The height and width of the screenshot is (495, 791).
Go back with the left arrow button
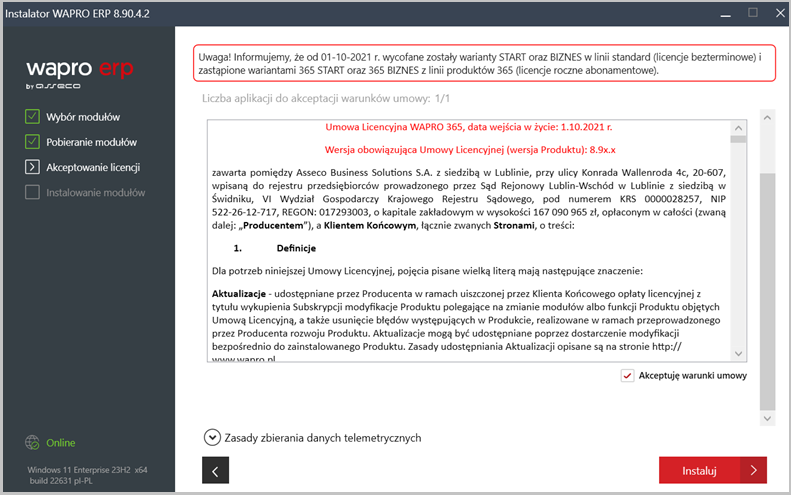tap(215, 470)
